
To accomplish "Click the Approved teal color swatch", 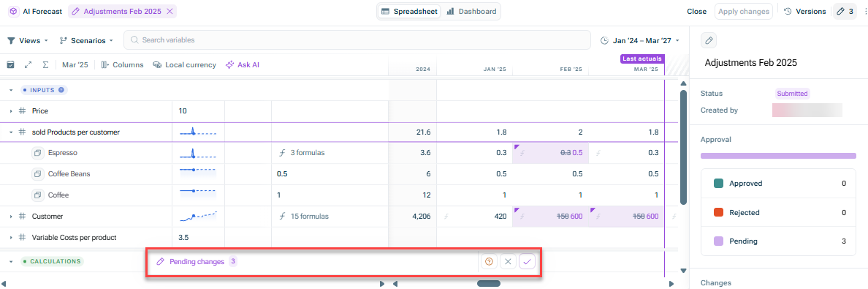I will [x=718, y=183].
